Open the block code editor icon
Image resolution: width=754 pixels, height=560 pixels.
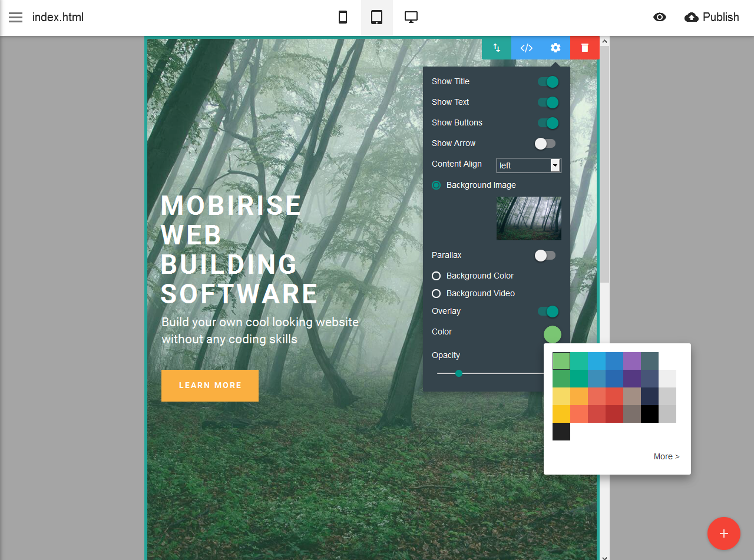point(526,48)
